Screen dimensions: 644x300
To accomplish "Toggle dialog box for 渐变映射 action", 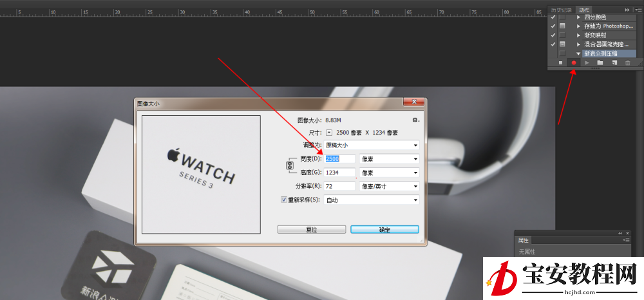I will pyautogui.click(x=562, y=35).
